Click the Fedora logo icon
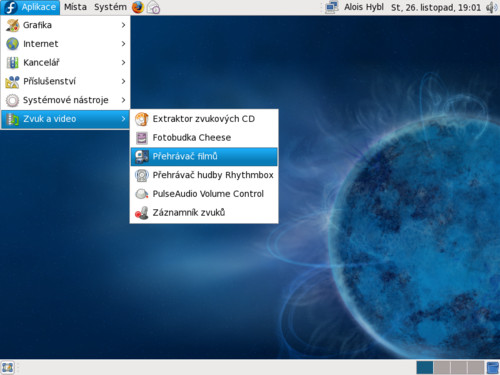Viewport: 500px width, 375px height. pos(11,7)
